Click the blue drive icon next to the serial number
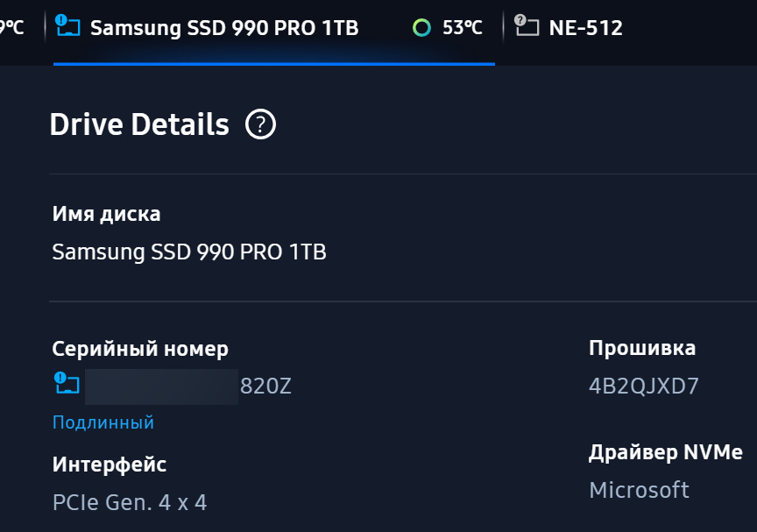The image size is (757, 532). (67, 384)
